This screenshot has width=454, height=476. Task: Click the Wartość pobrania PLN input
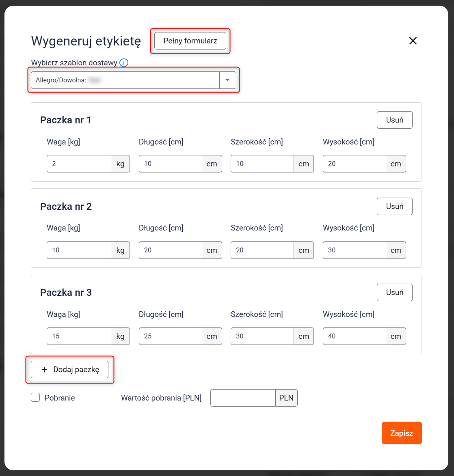tap(243, 398)
